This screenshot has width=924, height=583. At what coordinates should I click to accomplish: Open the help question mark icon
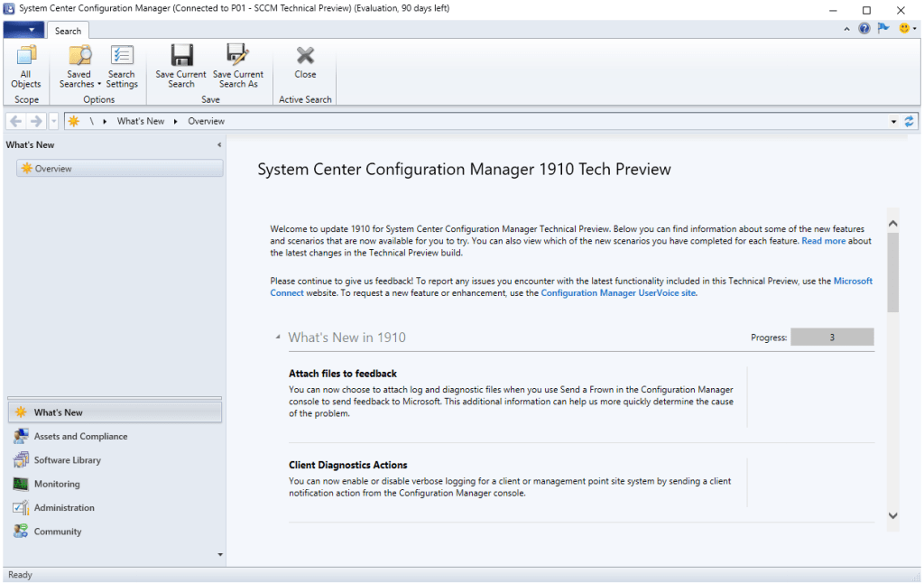pos(864,29)
